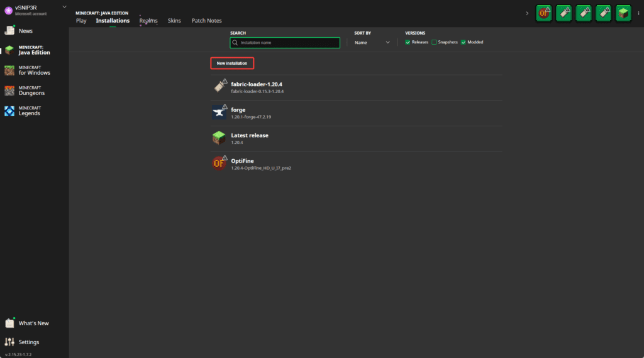The image size is (644, 358).
Task: Click the New installation button
Action: (232, 64)
